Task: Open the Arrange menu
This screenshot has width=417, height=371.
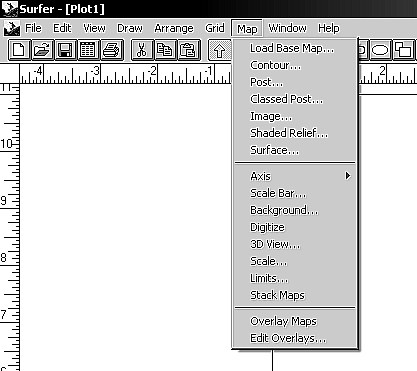Action: point(174,28)
